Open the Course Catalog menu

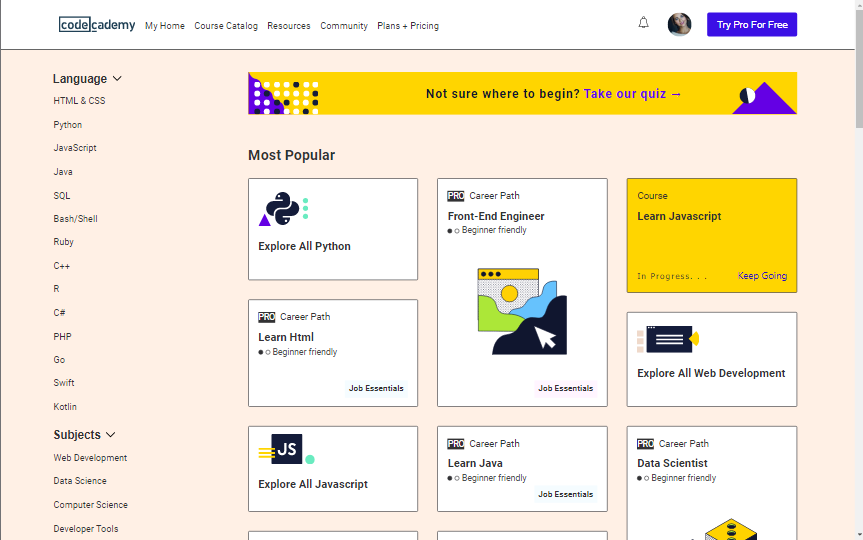[x=226, y=26]
